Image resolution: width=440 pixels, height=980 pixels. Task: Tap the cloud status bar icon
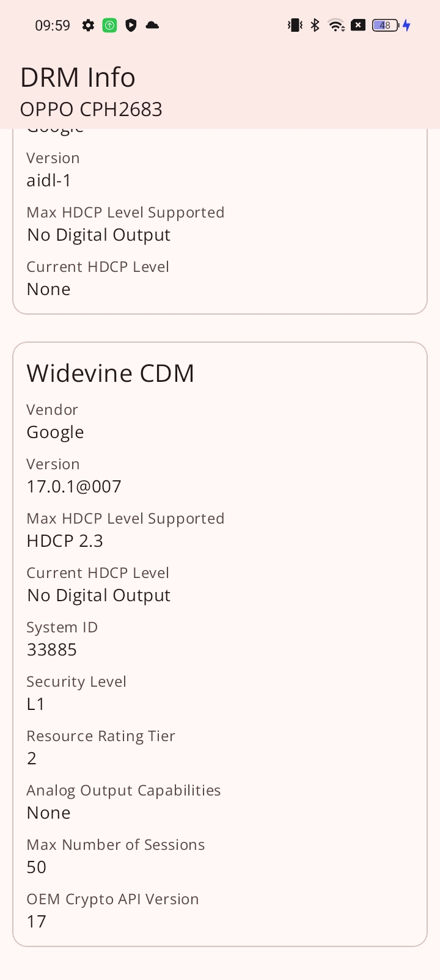tap(152, 25)
